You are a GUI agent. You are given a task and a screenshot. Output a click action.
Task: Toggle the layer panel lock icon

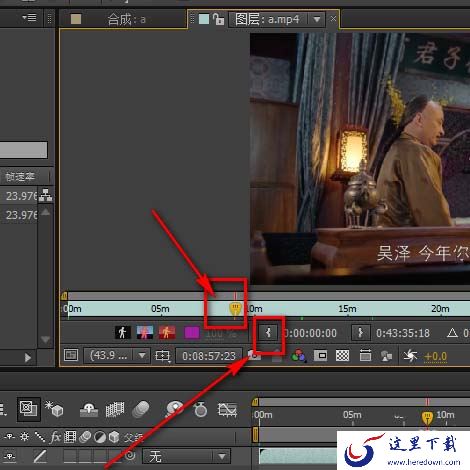click(218, 19)
